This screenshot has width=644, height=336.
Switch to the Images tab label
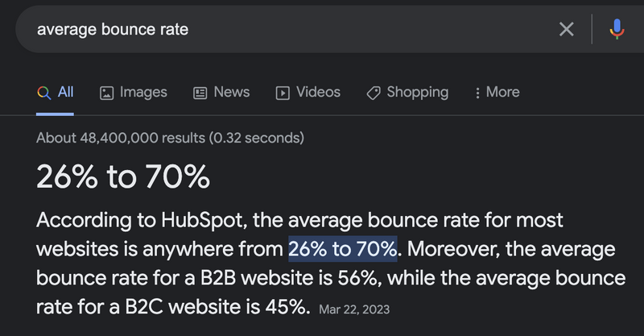(143, 93)
